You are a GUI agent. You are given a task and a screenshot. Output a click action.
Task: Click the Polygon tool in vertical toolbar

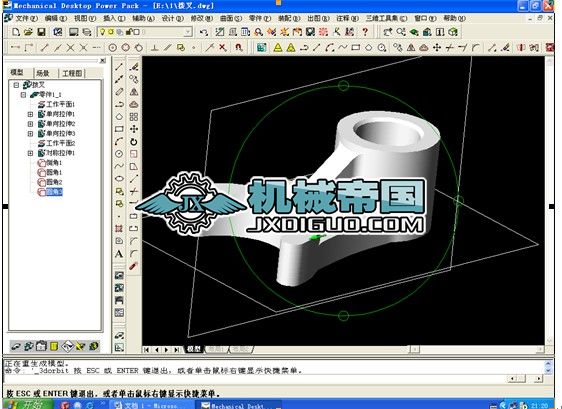coord(119,117)
